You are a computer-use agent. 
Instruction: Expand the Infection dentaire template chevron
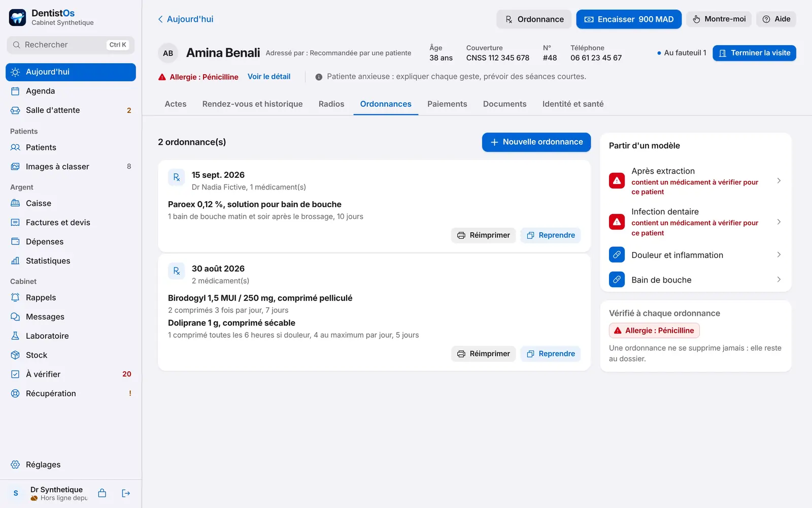pos(779,222)
